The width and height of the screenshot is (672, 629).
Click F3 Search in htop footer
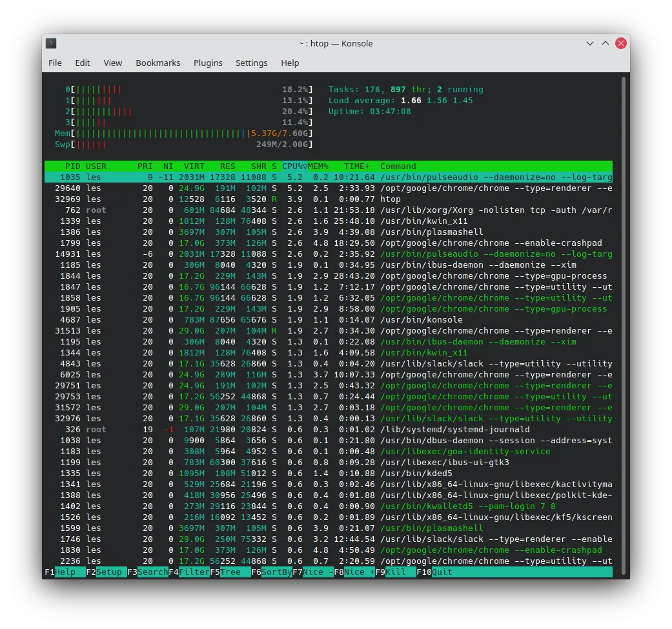click(147, 572)
